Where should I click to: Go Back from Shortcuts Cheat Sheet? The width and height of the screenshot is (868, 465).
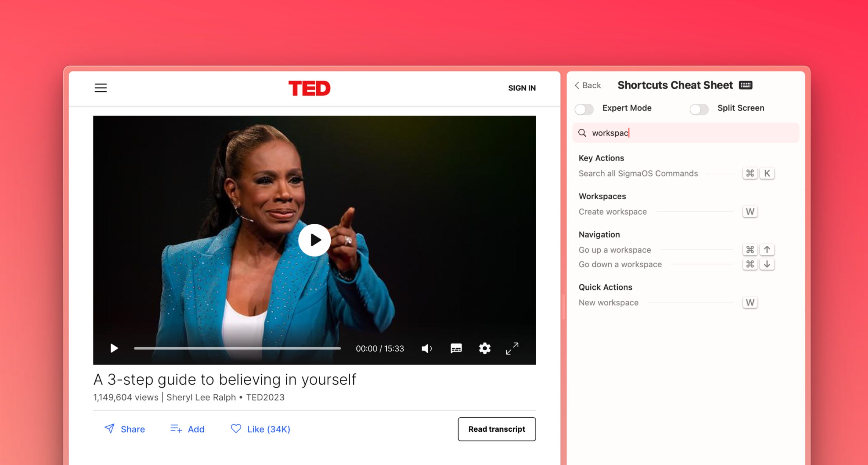point(588,86)
